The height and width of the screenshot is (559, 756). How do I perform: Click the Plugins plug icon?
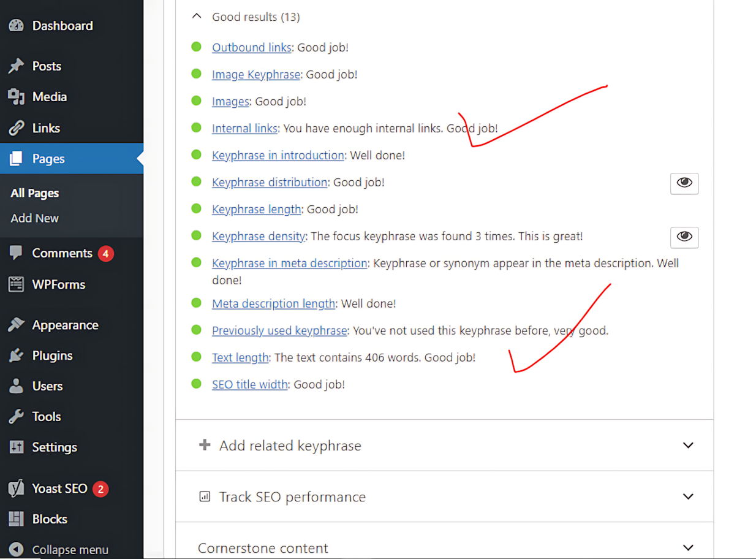(x=16, y=356)
